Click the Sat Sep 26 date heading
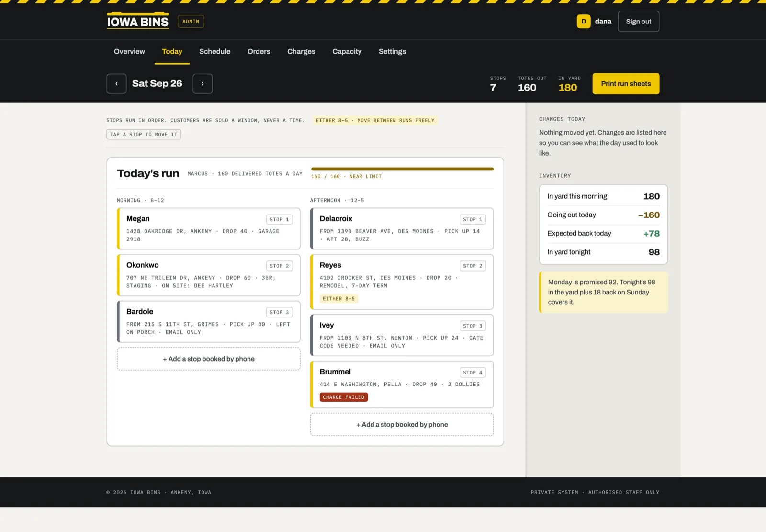 pos(157,83)
